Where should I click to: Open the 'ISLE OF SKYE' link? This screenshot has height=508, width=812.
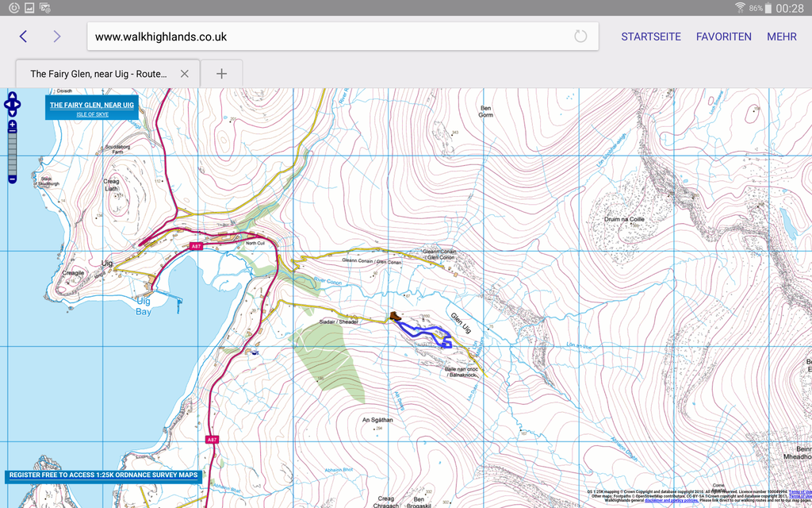click(92, 114)
